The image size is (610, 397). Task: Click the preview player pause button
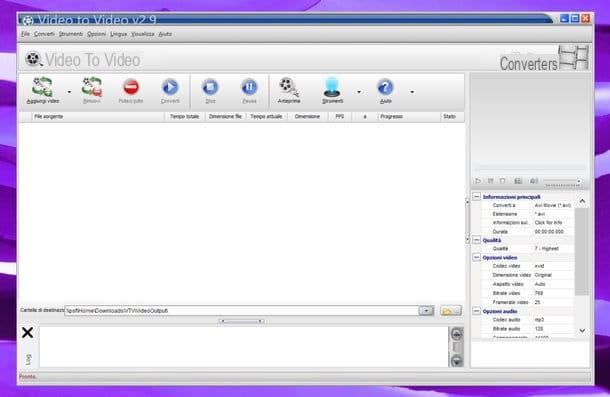[491, 181]
